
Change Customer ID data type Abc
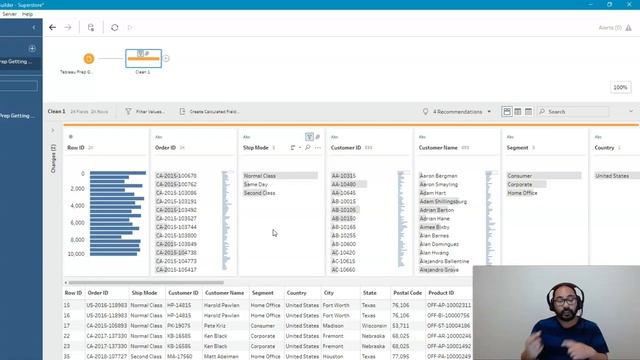[334, 137]
